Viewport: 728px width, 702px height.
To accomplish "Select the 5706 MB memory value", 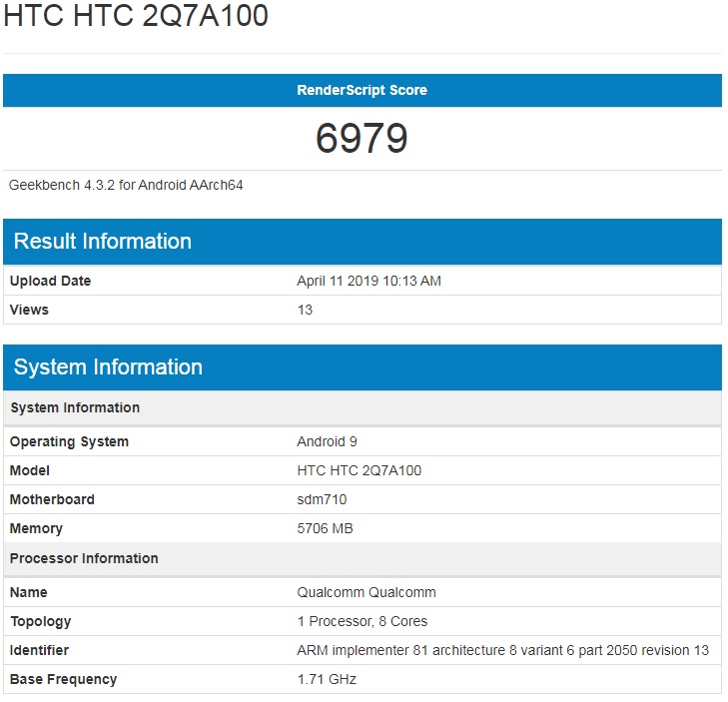I will coord(325,528).
